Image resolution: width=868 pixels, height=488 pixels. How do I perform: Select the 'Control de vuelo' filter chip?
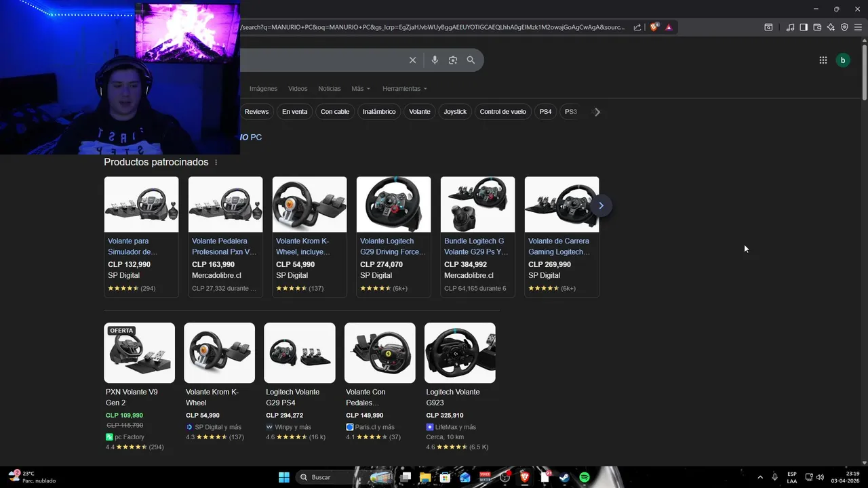click(502, 112)
